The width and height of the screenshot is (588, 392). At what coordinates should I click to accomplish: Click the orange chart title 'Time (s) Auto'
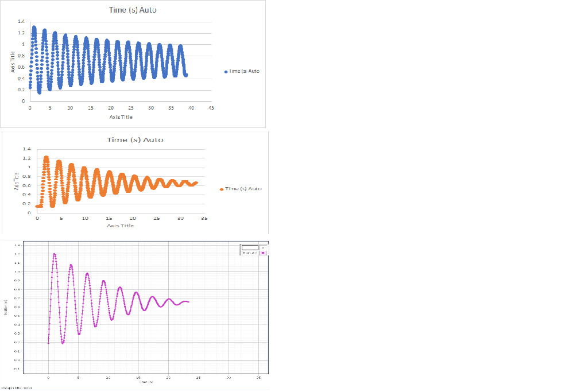point(135,140)
